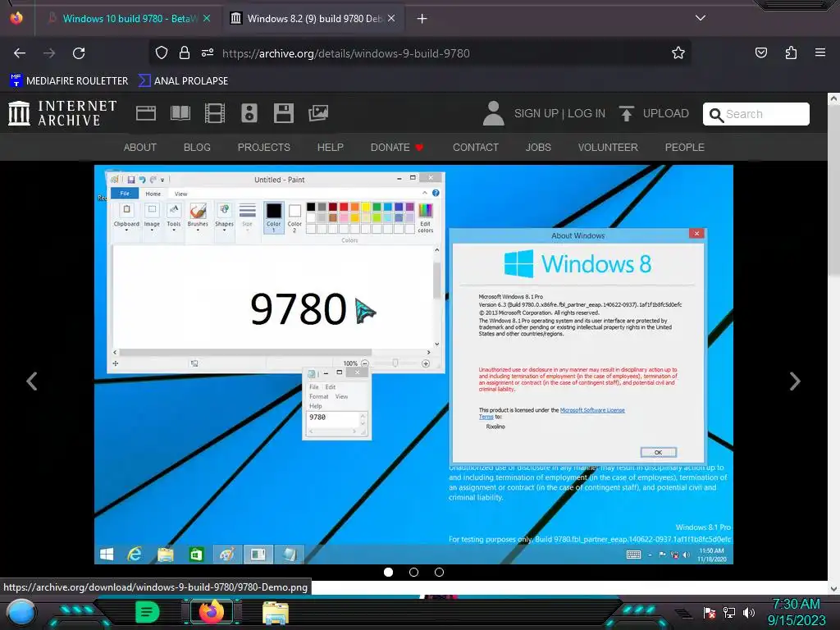Click the UPLOAD button
Image resolution: width=840 pixels, height=630 pixels.
coord(654,113)
